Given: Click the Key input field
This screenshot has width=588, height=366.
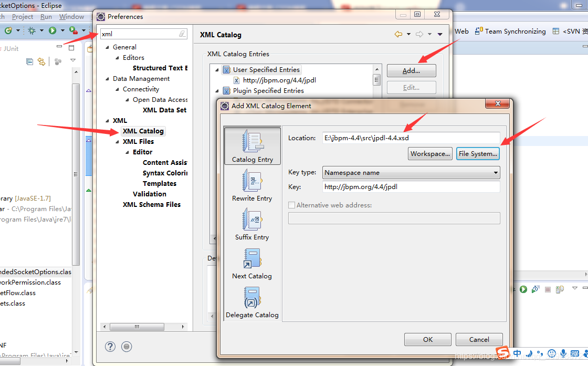Looking at the screenshot, I should pos(411,187).
